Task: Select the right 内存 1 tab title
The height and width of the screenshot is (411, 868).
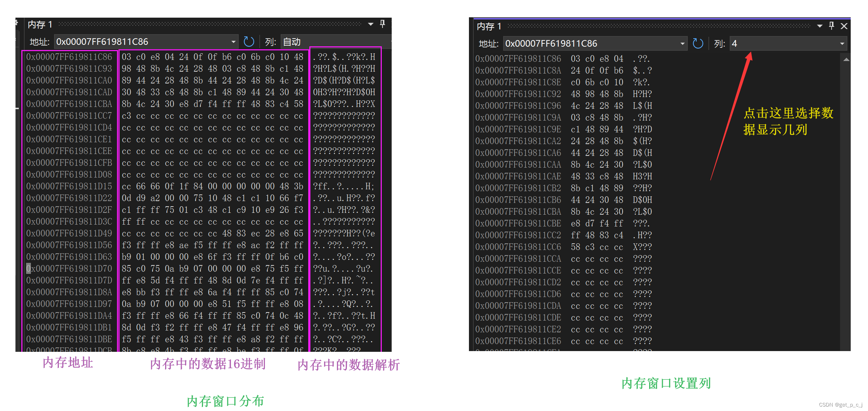Action: (x=489, y=26)
